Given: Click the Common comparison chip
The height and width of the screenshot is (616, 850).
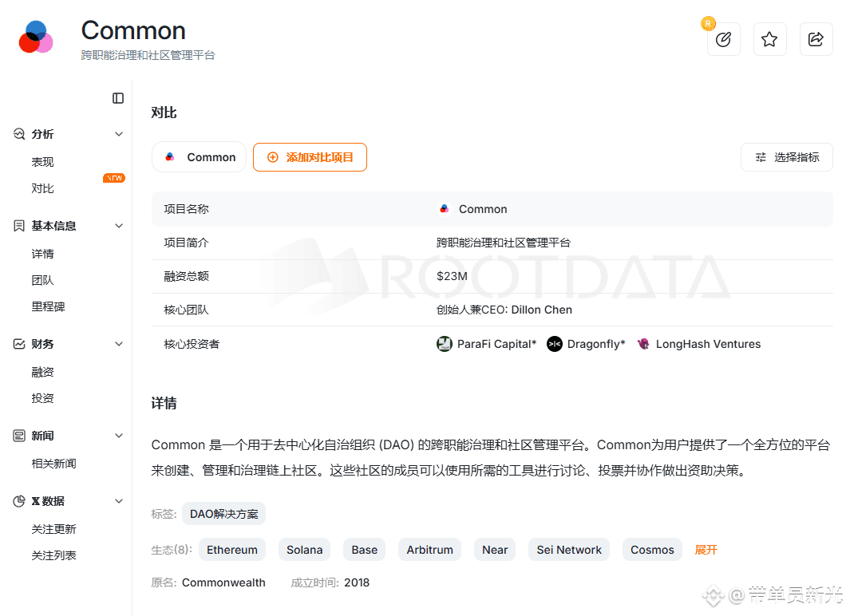Looking at the screenshot, I should coord(199,157).
